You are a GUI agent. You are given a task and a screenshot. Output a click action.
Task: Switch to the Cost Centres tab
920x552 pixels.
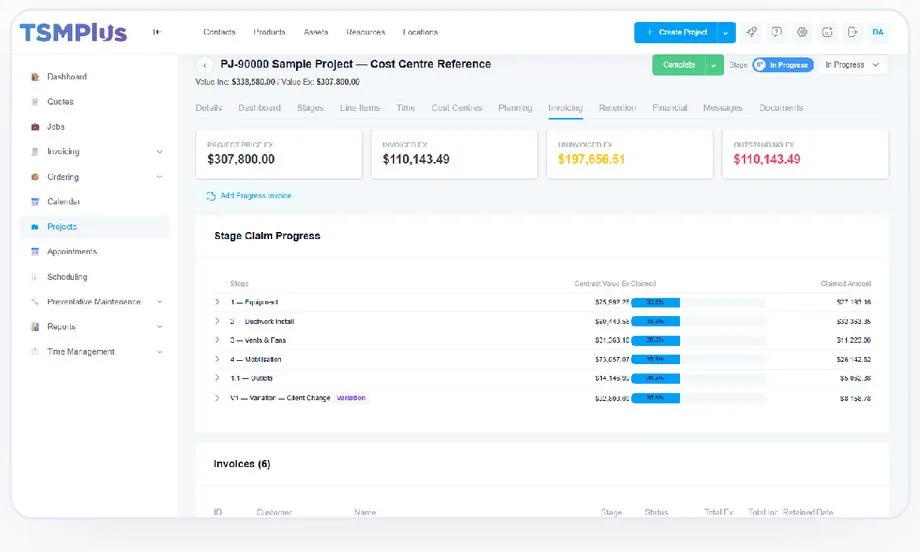coord(456,108)
